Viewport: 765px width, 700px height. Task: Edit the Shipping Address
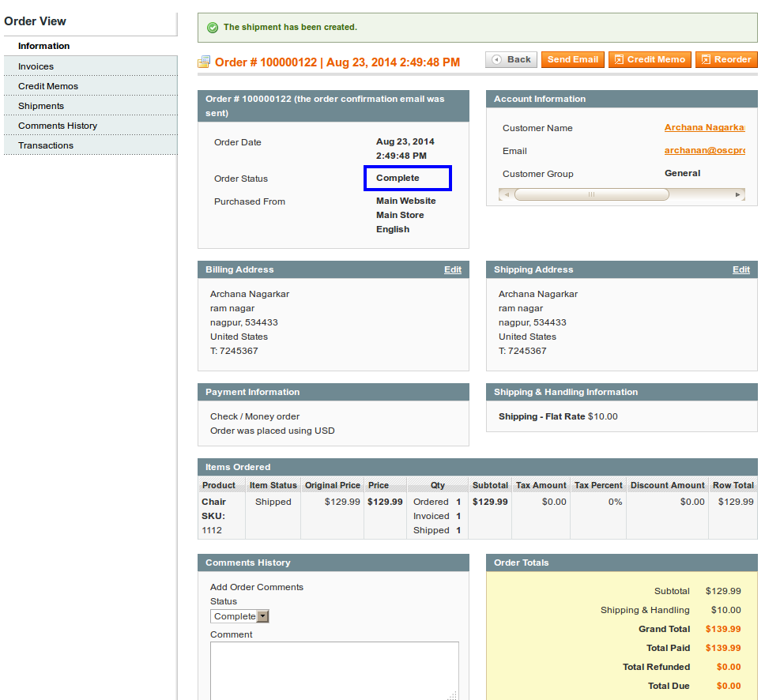tap(741, 270)
